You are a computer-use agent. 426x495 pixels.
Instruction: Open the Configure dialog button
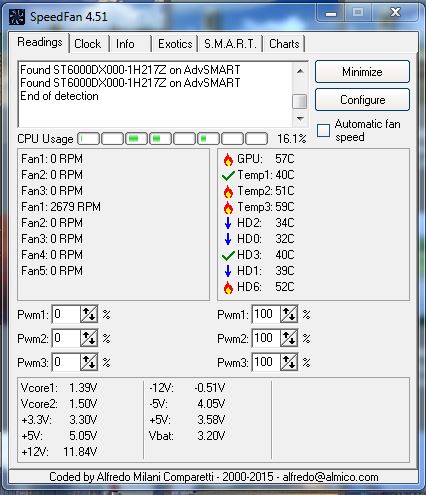pos(362,100)
